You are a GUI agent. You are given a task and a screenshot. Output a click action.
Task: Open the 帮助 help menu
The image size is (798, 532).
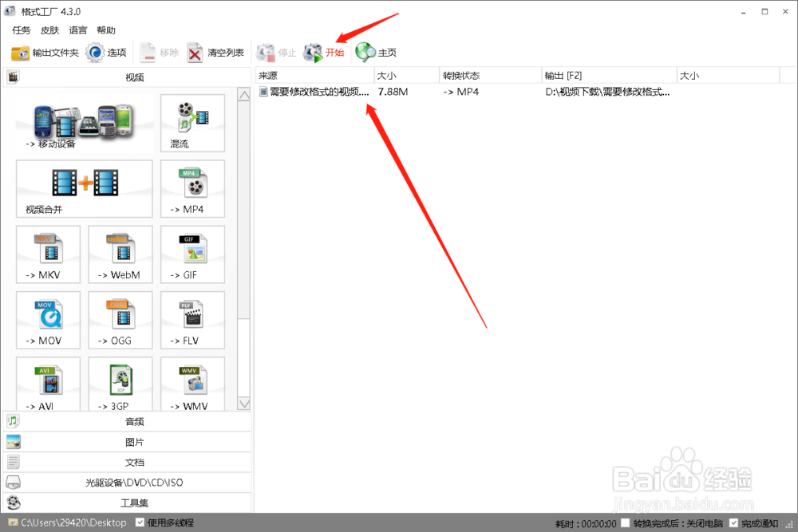106,30
